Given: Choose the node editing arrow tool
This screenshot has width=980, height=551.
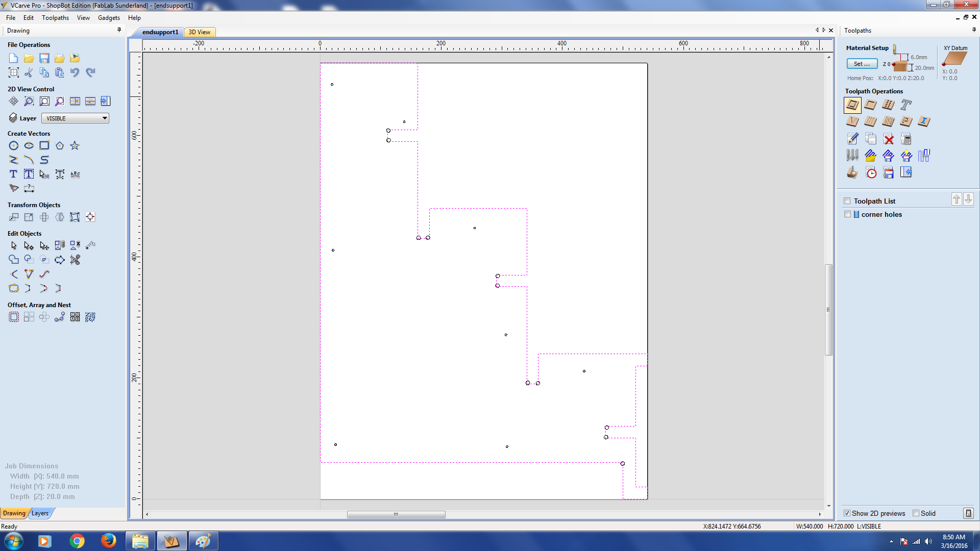Looking at the screenshot, I should click(29, 246).
